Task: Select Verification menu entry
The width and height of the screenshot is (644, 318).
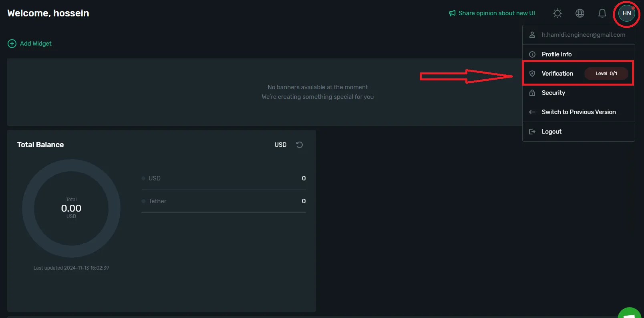Action: 557,74
